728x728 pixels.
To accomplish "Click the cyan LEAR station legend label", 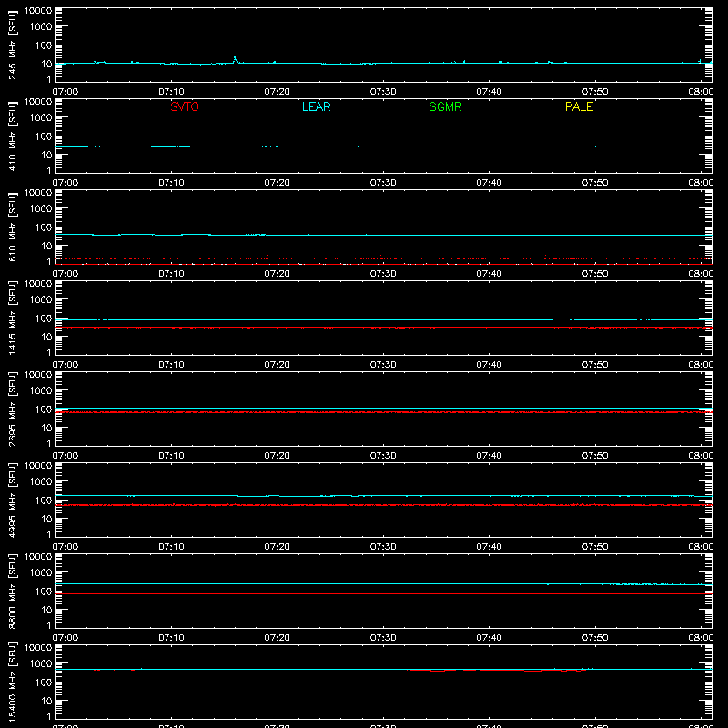I will (316, 106).
